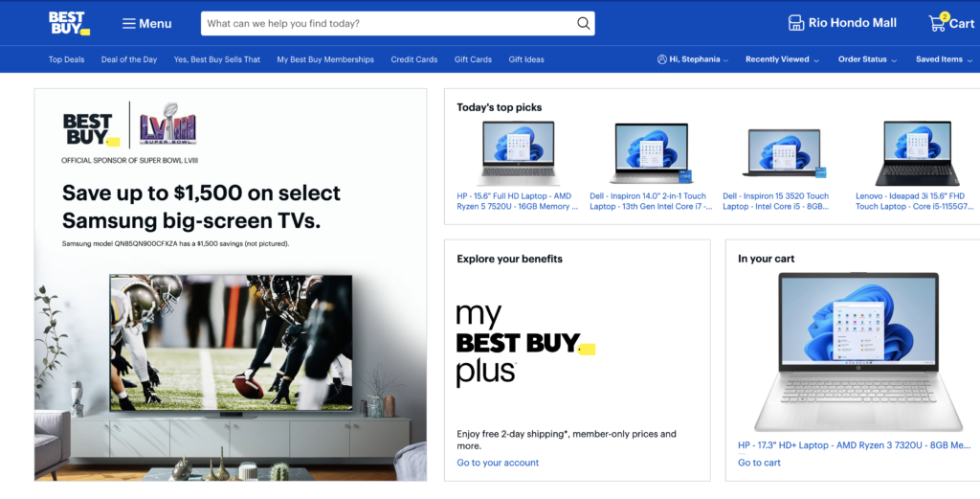Viewport: 980px width, 499px height.
Task: Open the Credit Cards page
Action: pos(414,59)
